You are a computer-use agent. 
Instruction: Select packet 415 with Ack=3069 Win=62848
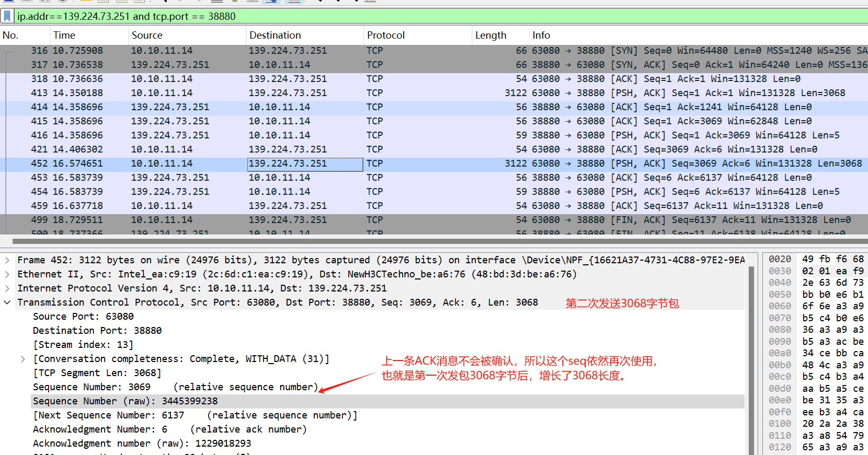(434, 121)
